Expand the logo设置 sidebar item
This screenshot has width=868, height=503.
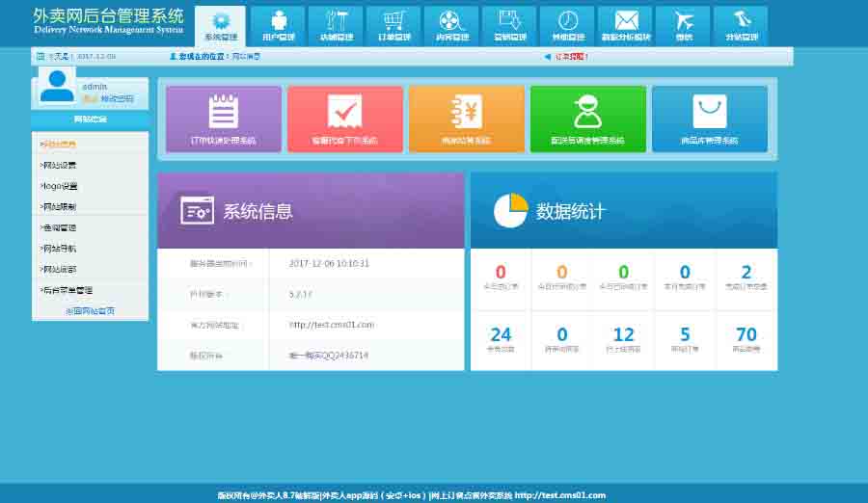pyautogui.click(x=59, y=186)
